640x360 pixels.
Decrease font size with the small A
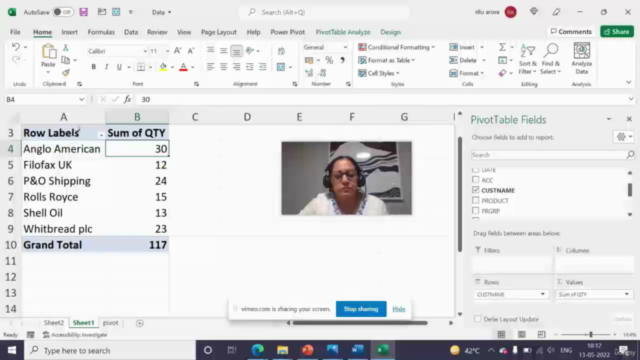click(191, 51)
